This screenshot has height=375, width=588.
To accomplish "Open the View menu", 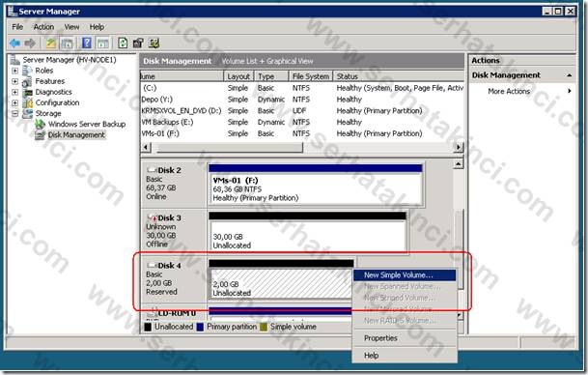I will [x=71, y=27].
